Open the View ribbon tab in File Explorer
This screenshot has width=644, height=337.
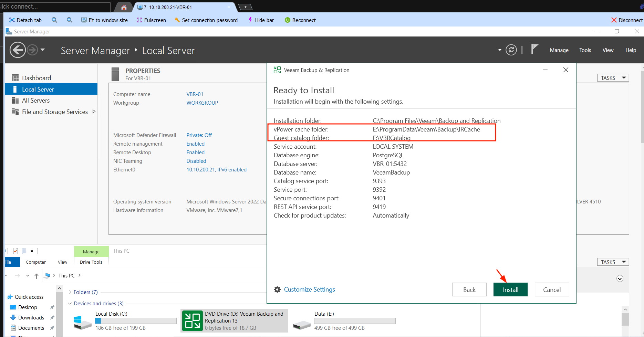[x=62, y=262]
